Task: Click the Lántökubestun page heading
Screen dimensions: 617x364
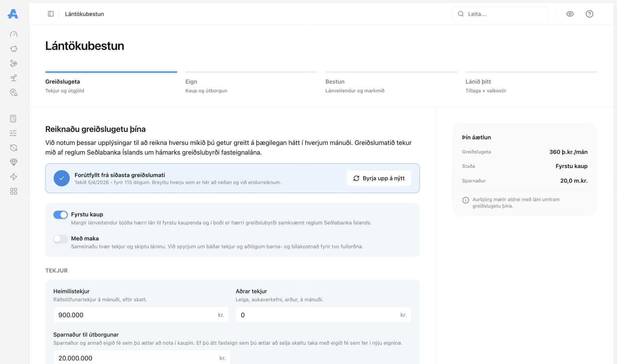Action: click(x=85, y=46)
